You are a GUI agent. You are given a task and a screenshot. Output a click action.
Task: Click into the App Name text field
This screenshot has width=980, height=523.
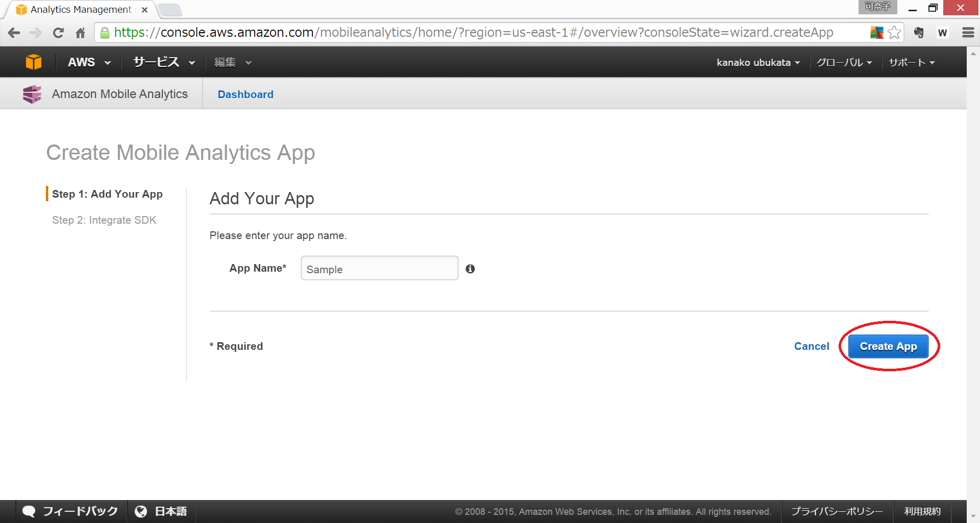coord(379,269)
